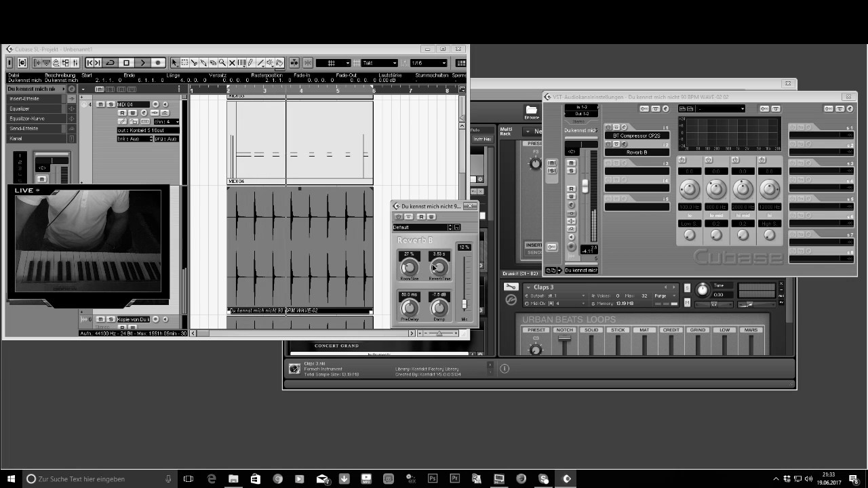
Task: Click the Cycle loop transport button
Action: 111,63
